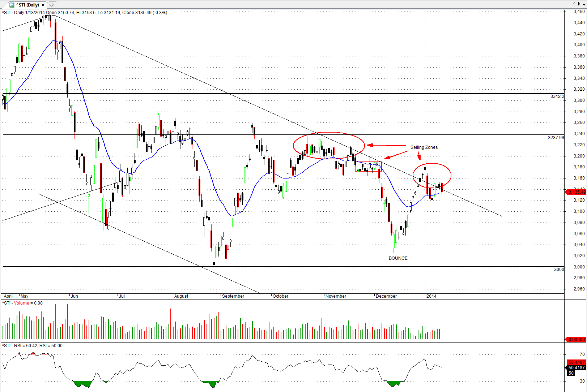Select the 3312.2 horizontal level label
This screenshot has height=392, width=587.
[557, 96]
